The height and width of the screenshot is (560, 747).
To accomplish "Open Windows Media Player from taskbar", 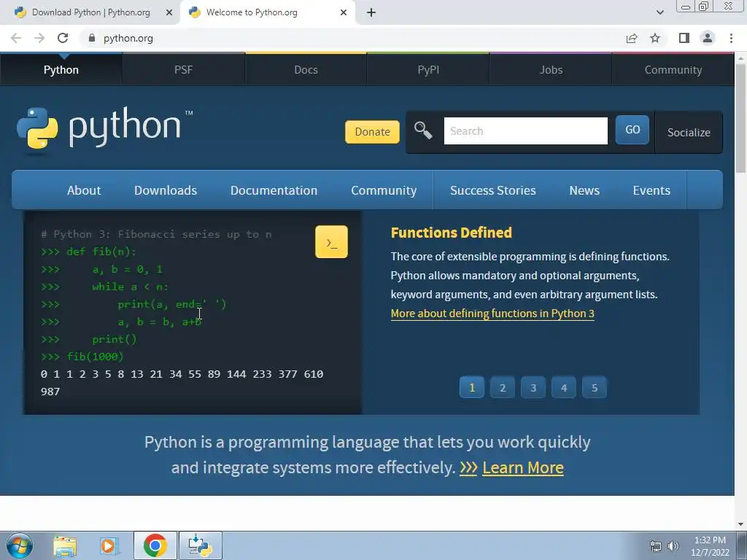I will [x=109, y=545].
